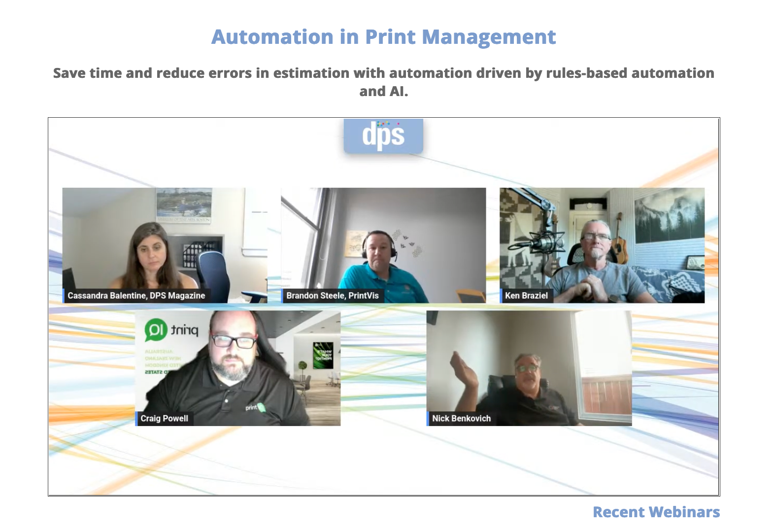Select Craig Powell's video tile
The height and width of the screenshot is (532, 775).
coord(238,368)
